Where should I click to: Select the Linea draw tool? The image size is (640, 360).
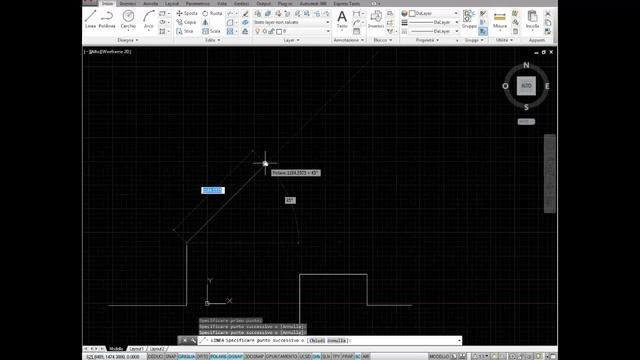click(x=90, y=19)
